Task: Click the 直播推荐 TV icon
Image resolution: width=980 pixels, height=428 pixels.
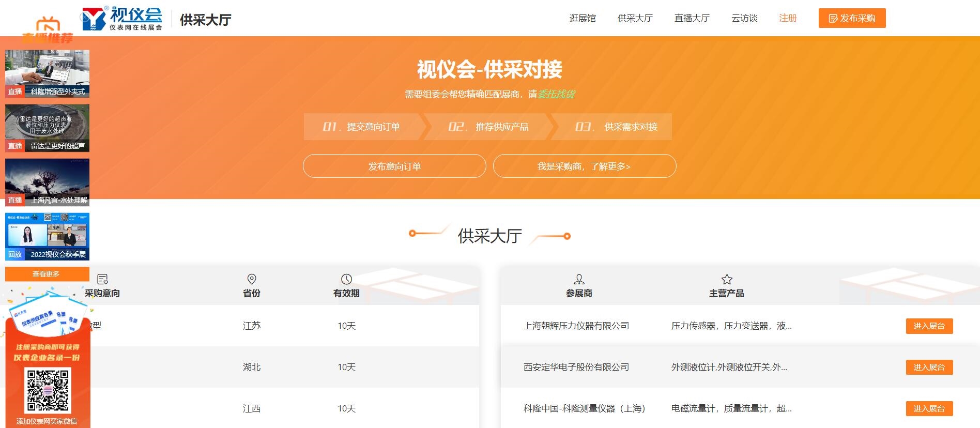Action: click(48, 24)
